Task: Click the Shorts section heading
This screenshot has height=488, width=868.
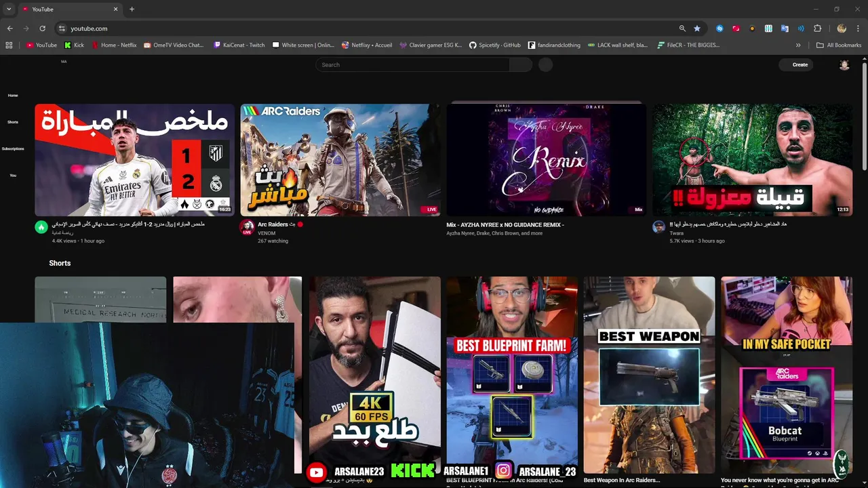Action: [60, 263]
